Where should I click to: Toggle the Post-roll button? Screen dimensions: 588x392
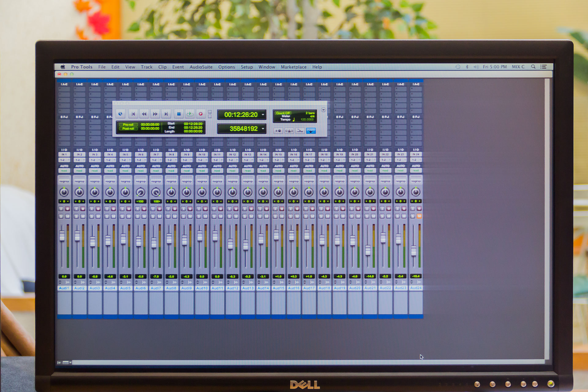[x=128, y=129]
